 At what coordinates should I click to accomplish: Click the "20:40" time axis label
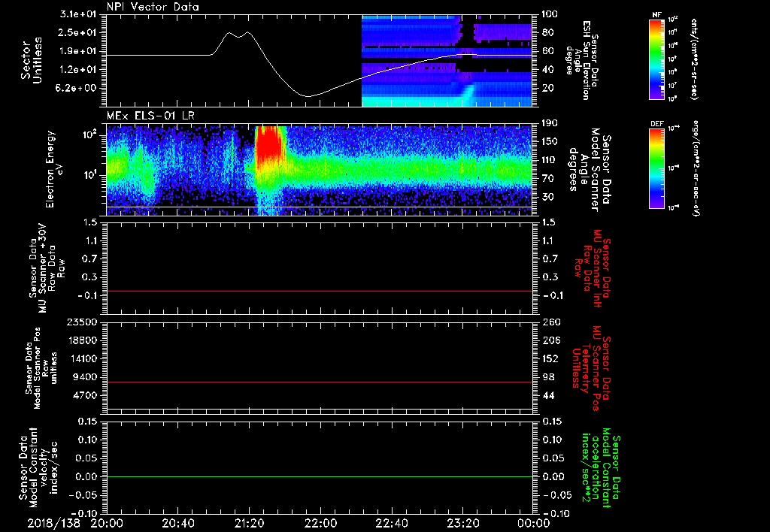coord(177,523)
